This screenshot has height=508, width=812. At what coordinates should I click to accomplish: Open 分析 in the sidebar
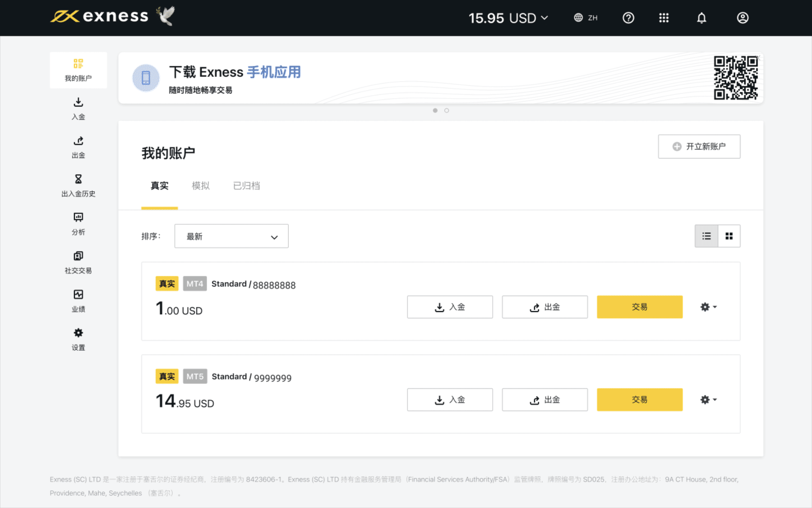pos(78,224)
